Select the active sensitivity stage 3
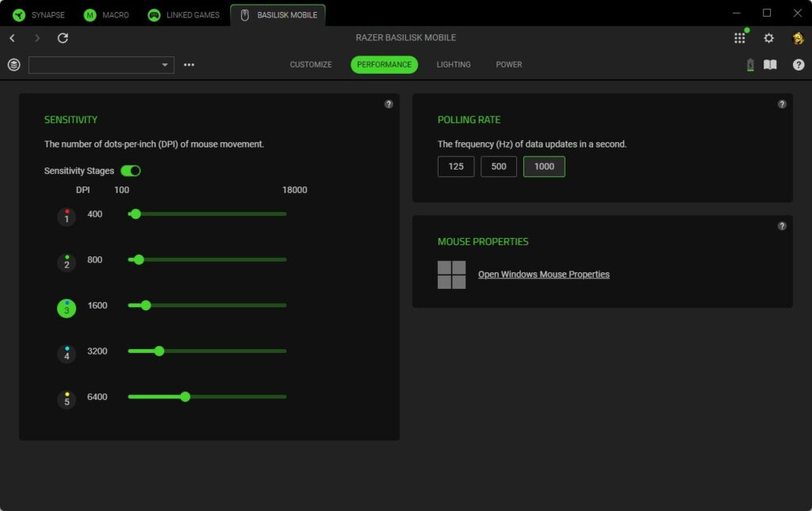Image resolution: width=812 pixels, height=511 pixels. (67, 309)
